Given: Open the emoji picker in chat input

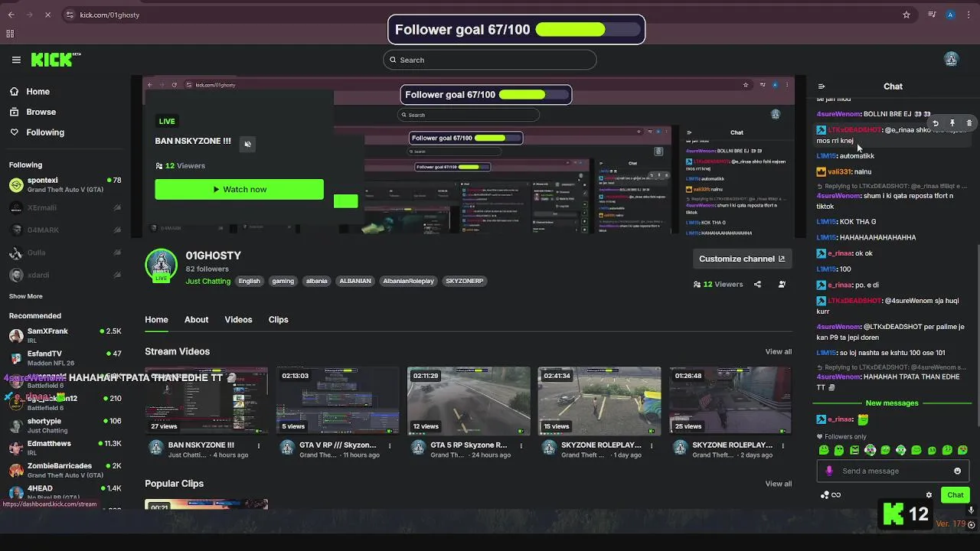Looking at the screenshot, I should click(957, 471).
